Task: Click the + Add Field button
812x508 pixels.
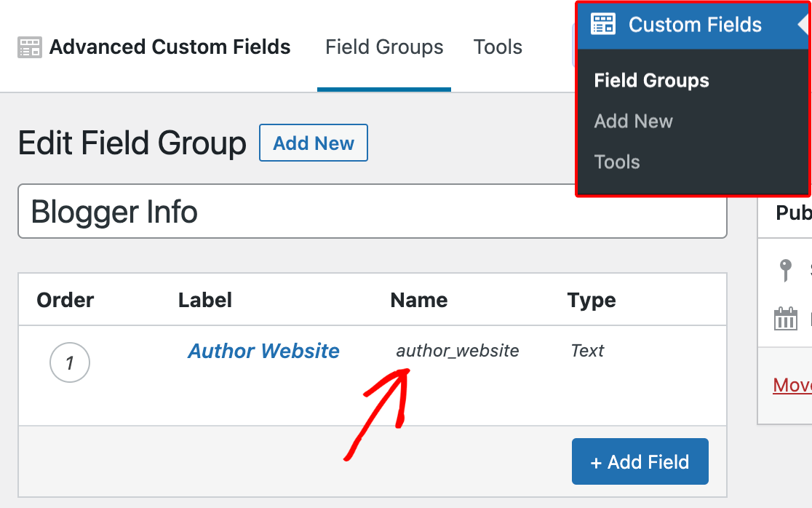Action: point(640,461)
